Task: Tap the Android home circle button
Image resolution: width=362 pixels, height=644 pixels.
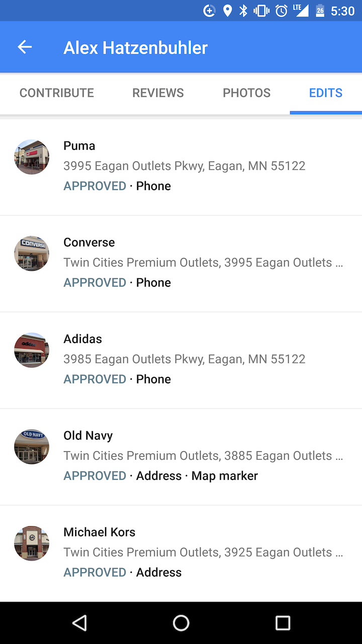Action: click(x=181, y=623)
